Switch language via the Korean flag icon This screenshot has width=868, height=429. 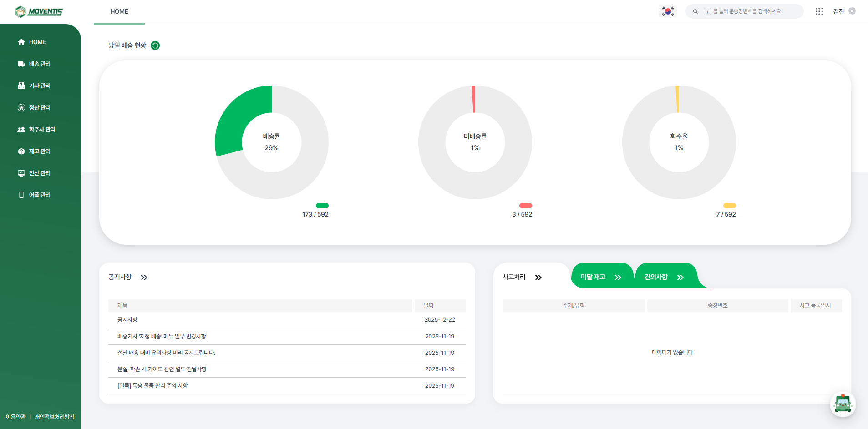coord(668,11)
